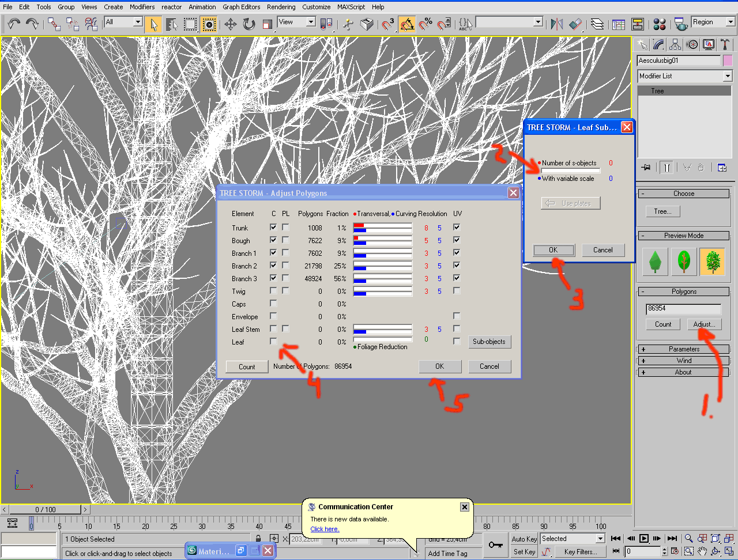Open the Hierarchy panel tab icon

pos(675,45)
